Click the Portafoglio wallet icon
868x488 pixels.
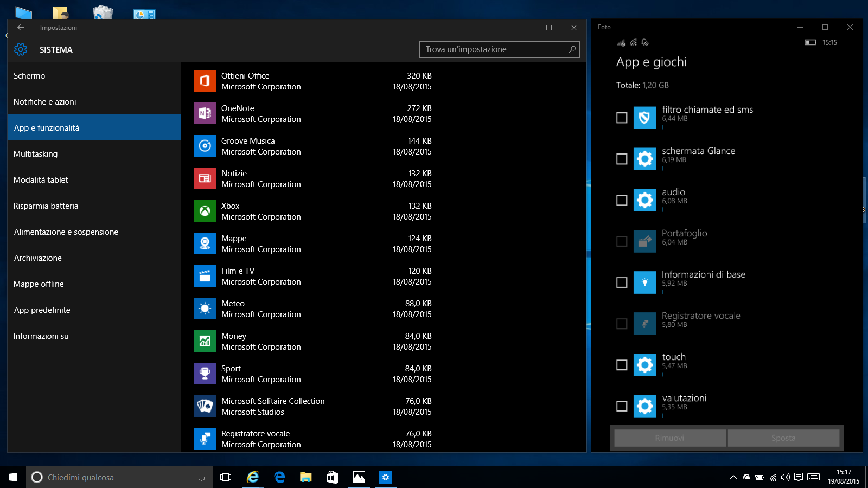tap(645, 241)
